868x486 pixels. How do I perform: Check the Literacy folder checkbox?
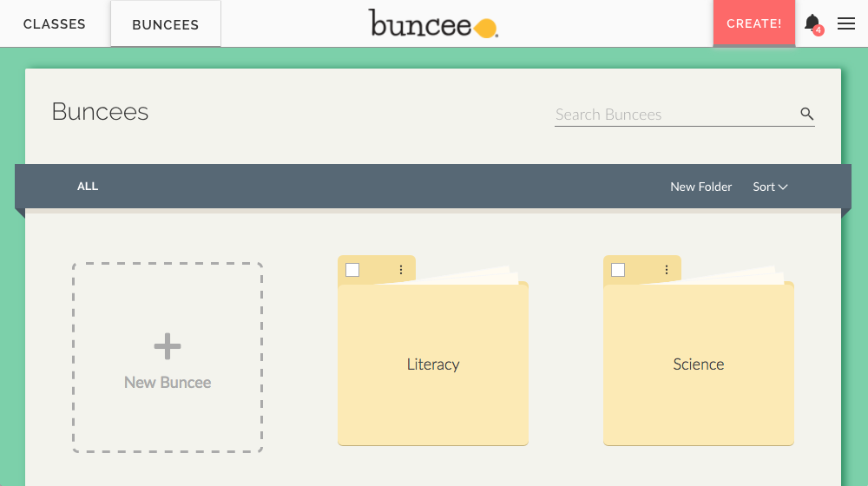point(352,270)
